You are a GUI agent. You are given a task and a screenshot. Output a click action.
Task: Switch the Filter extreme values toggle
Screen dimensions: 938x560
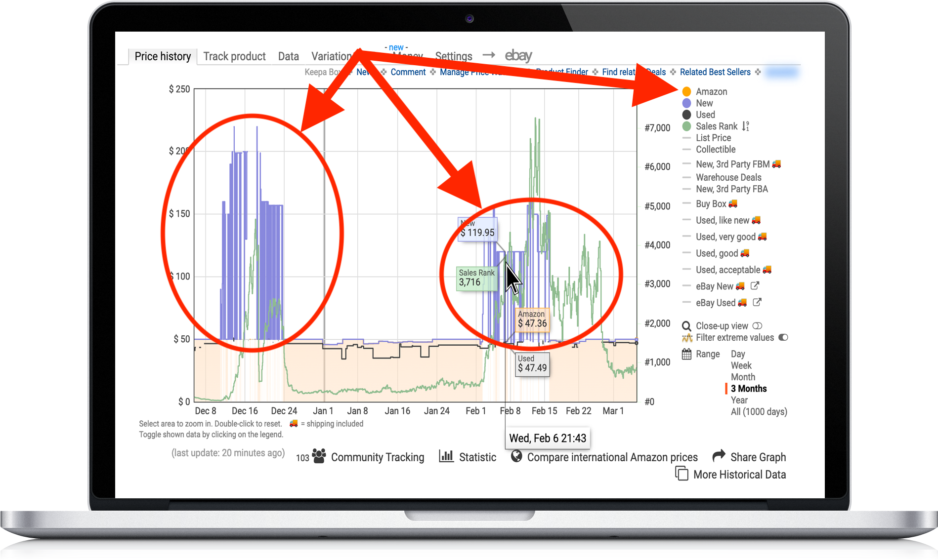783,338
